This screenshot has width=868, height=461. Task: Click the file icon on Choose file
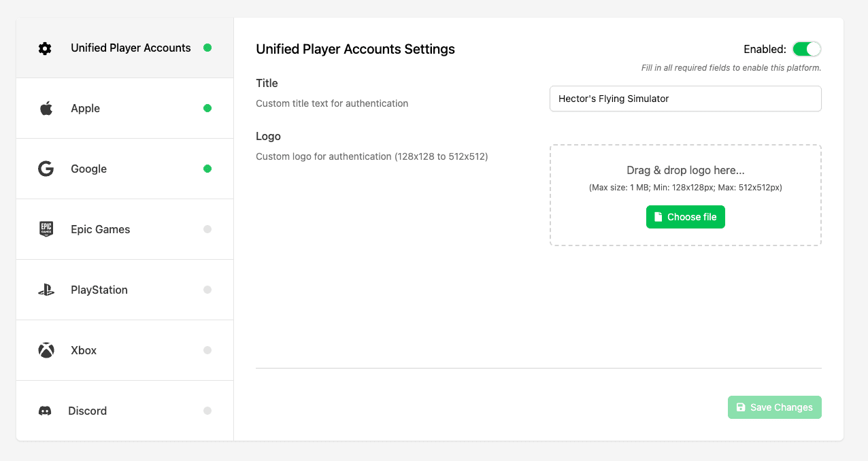(658, 217)
